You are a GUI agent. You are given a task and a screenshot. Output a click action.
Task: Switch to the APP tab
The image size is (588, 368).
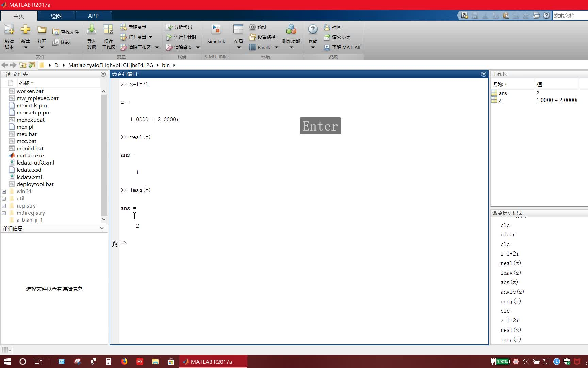(x=93, y=16)
